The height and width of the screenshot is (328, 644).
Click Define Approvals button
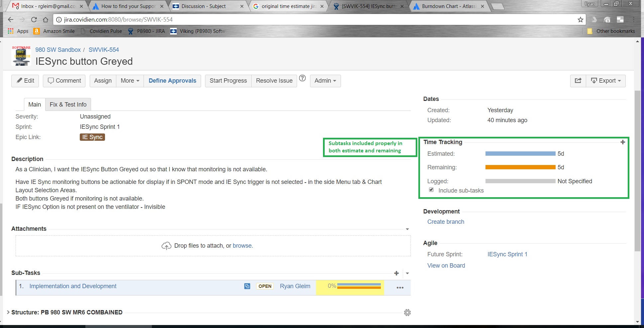[x=172, y=81]
